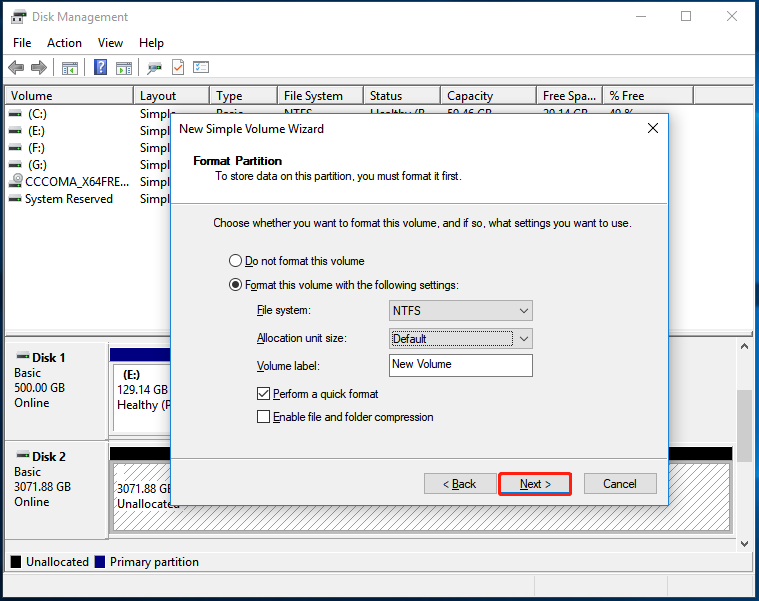Open the File system NTFS dropdown
This screenshot has height=601, width=759.
[460, 311]
